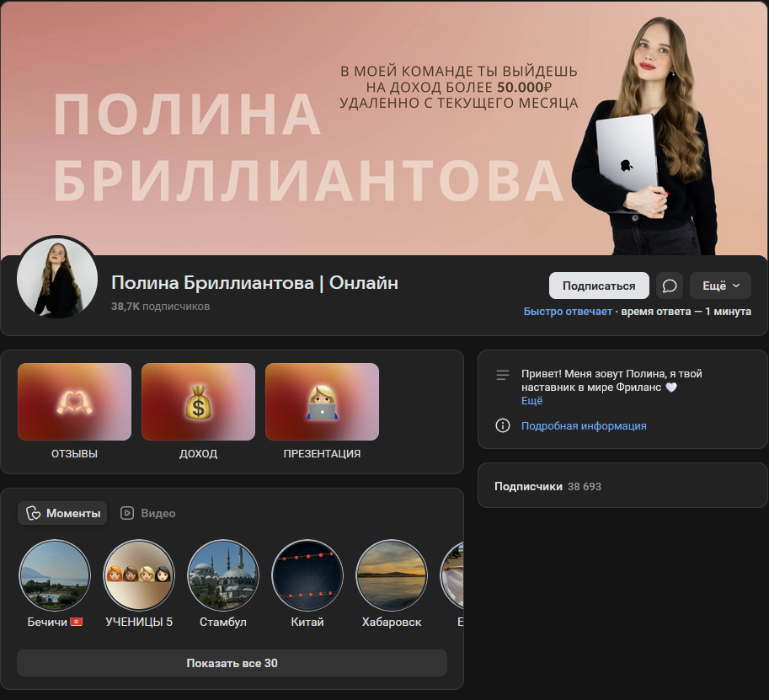Click the ДОХОД label text

[198, 454]
